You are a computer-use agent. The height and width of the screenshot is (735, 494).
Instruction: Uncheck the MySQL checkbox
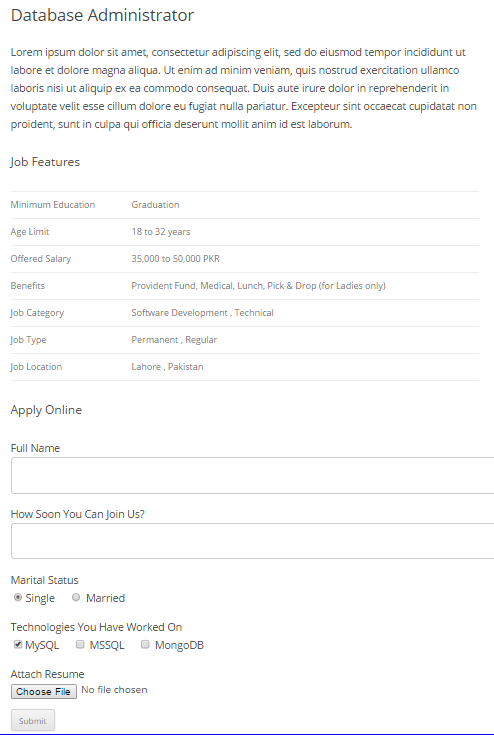point(18,644)
